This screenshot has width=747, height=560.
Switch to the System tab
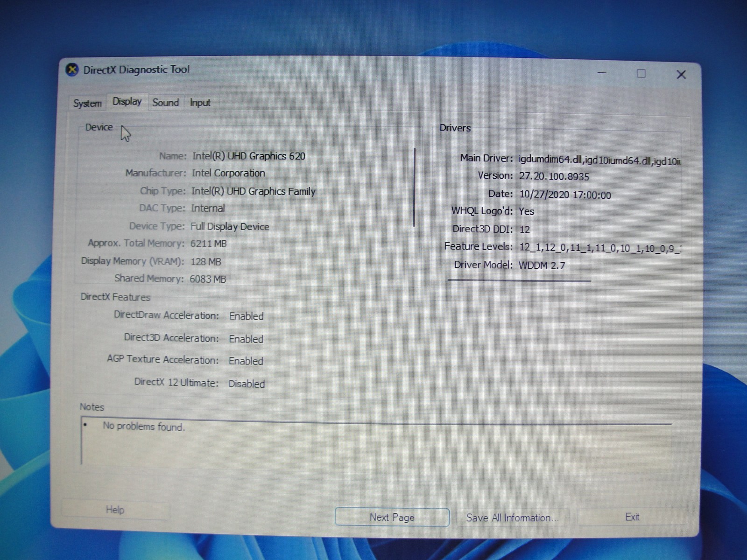coord(87,103)
